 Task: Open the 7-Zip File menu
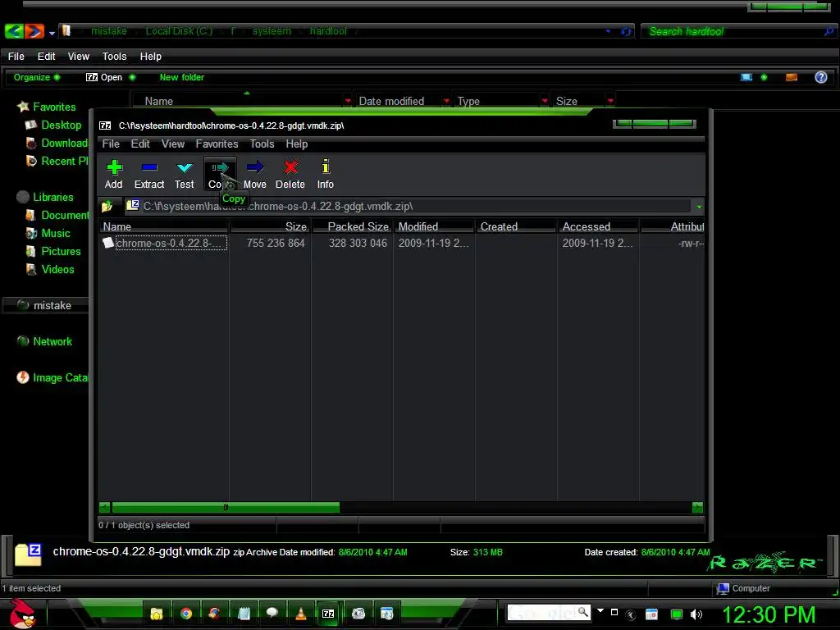(x=111, y=144)
